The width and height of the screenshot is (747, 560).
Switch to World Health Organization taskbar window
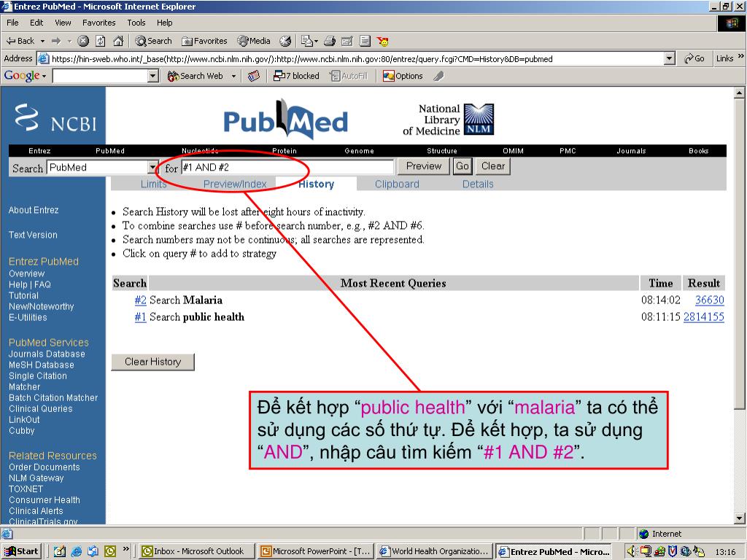coord(435,551)
